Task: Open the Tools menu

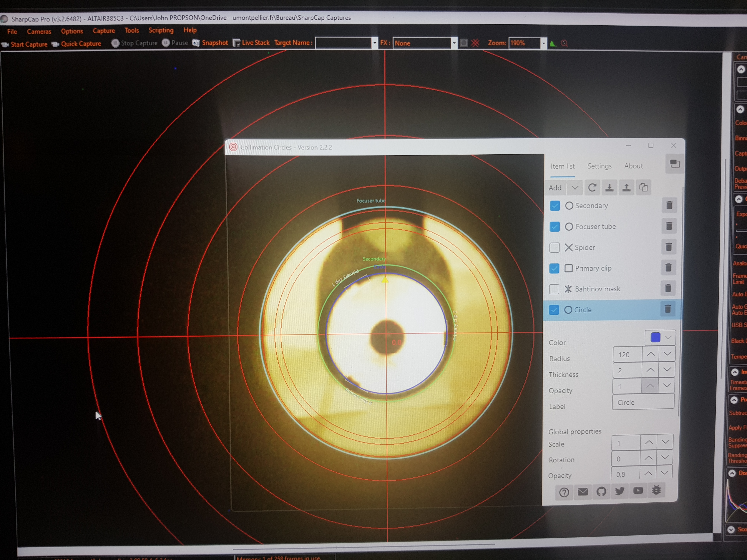Action: [x=132, y=30]
